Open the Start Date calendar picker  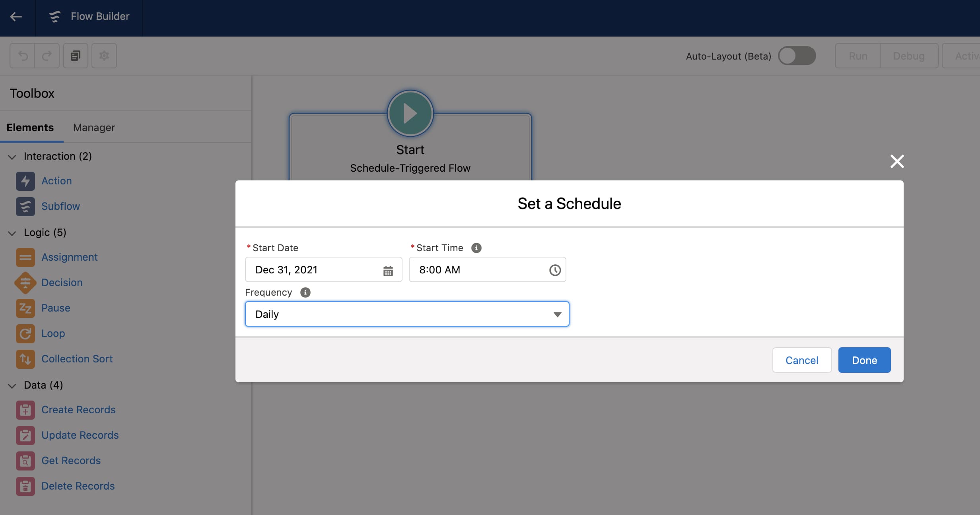tap(388, 270)
